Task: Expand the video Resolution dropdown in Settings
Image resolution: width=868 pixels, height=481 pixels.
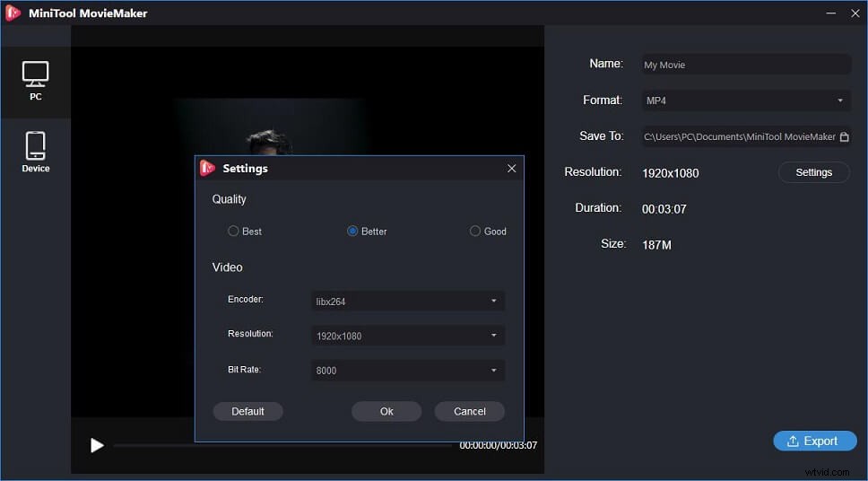Action: click(407, 336)
